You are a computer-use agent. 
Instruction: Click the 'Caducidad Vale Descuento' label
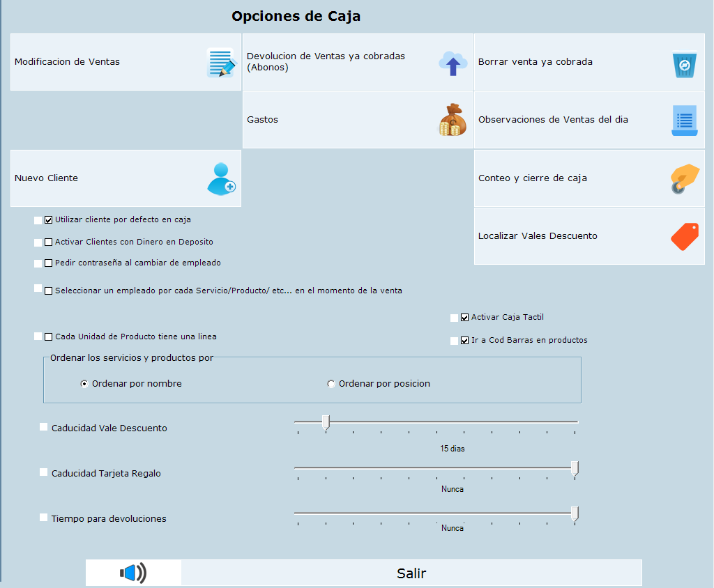(x=109, y=428)
